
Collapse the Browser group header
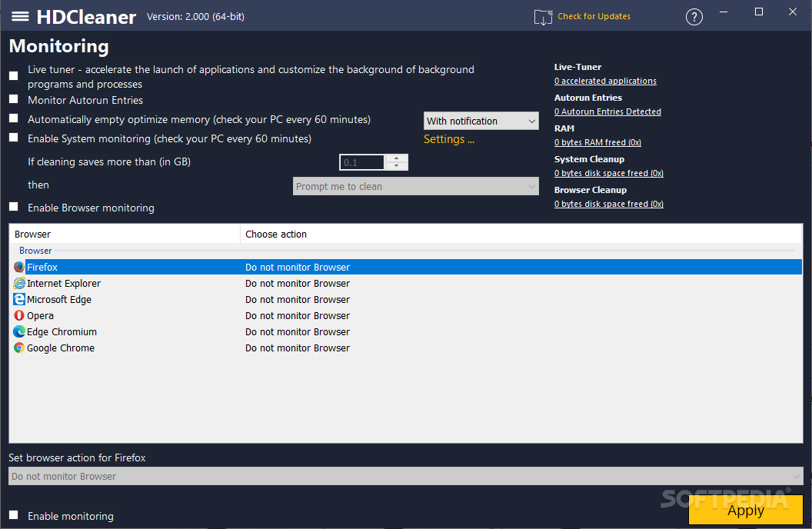(x=35, y=251)
